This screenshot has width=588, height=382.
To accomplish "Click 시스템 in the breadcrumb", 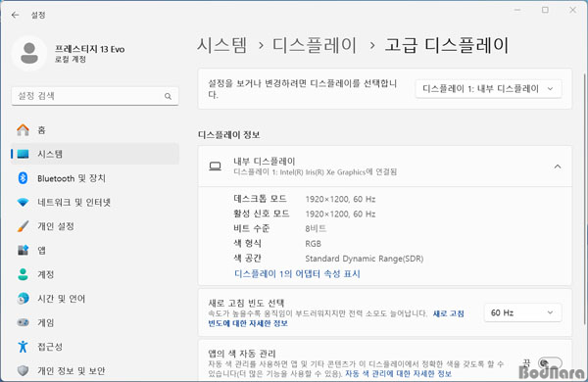I will click(x=222, y=45).
